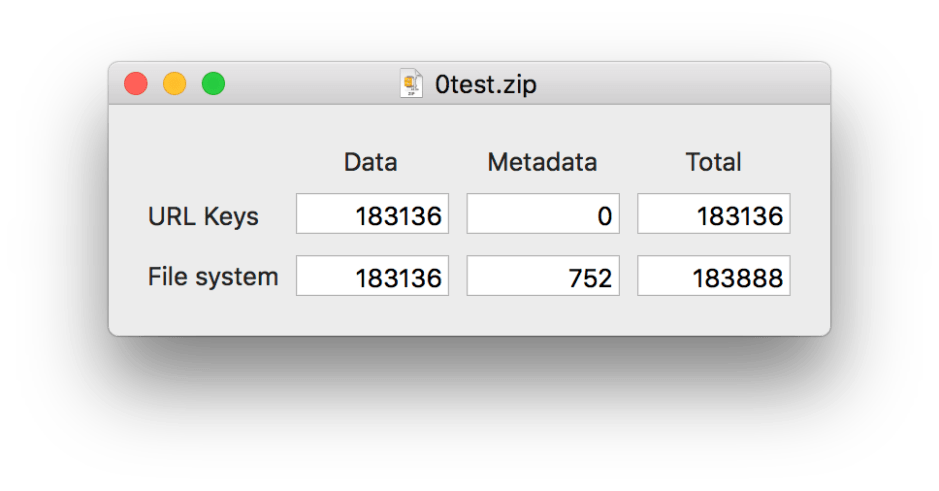Minimize the 0test.zip window
939x491 pixels.
[175, 84]
